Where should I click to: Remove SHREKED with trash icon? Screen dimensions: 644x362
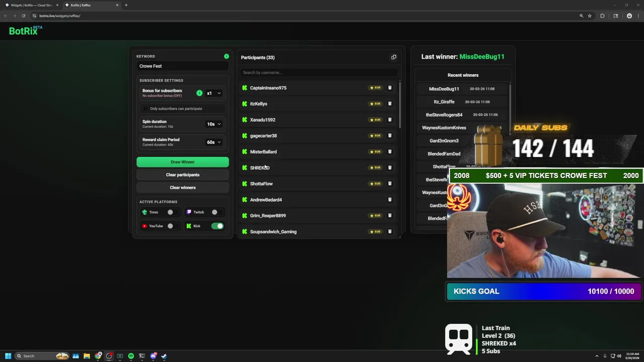(x=389, y=167)
